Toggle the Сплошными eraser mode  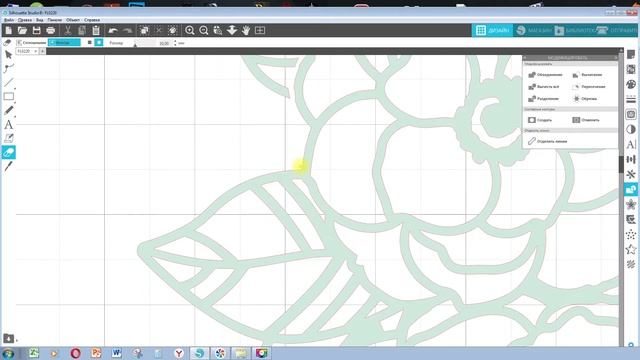[31, 42]
